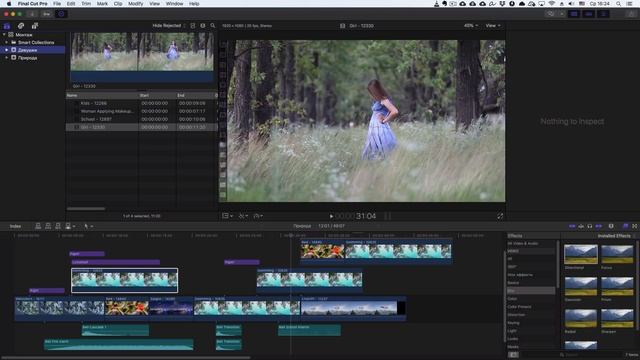Open the Edit menu

[71, 4]
